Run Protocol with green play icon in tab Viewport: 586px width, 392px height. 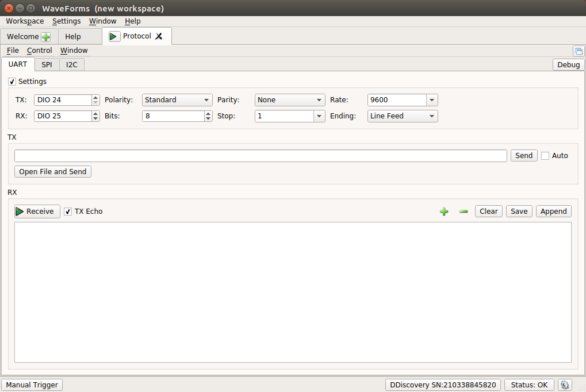point(114,36)
